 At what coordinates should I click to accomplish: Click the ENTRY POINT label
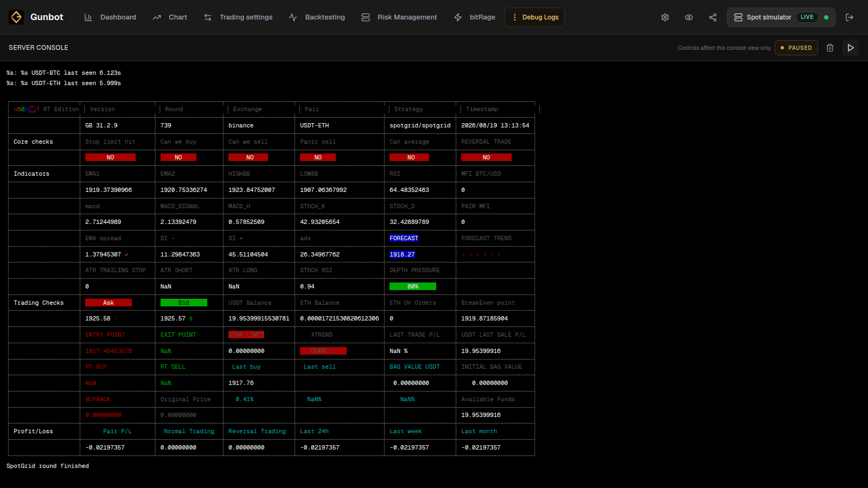[105, 335]
